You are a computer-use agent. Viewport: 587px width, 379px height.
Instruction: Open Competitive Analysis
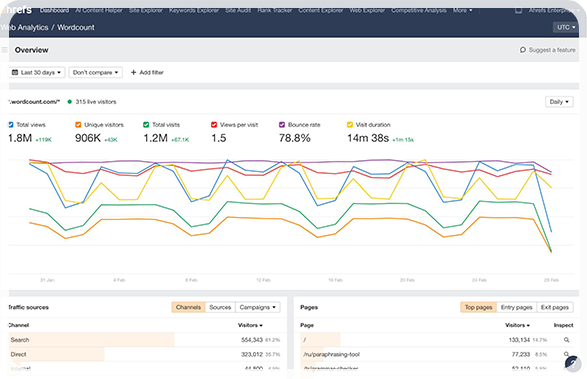(419, 10)
